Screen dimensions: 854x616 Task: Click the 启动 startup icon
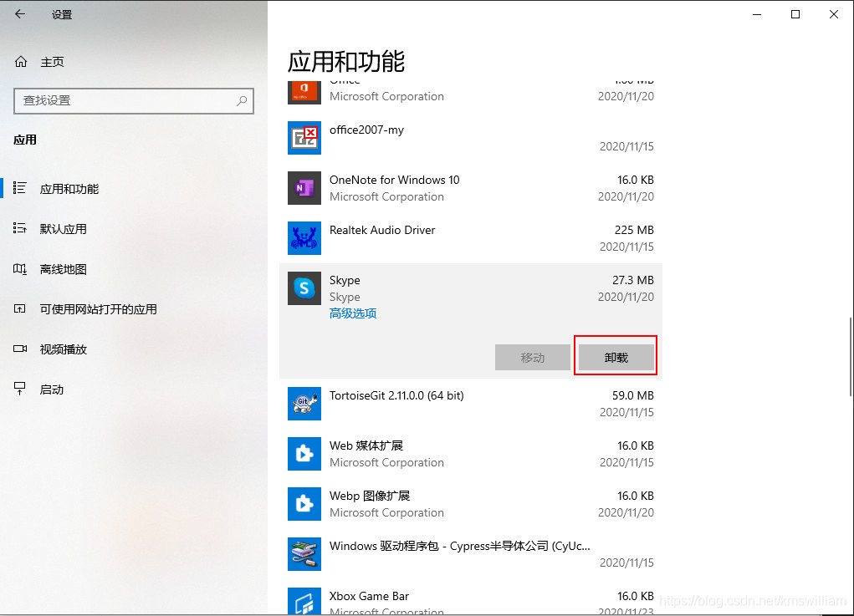click(x=19, y=389)
